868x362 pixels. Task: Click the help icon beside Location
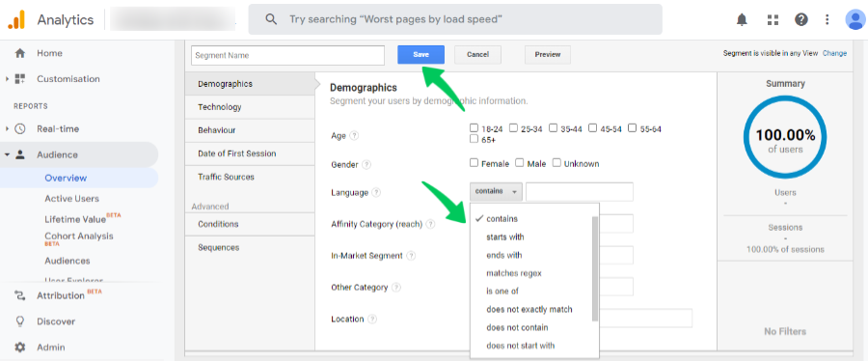(372, 320)
